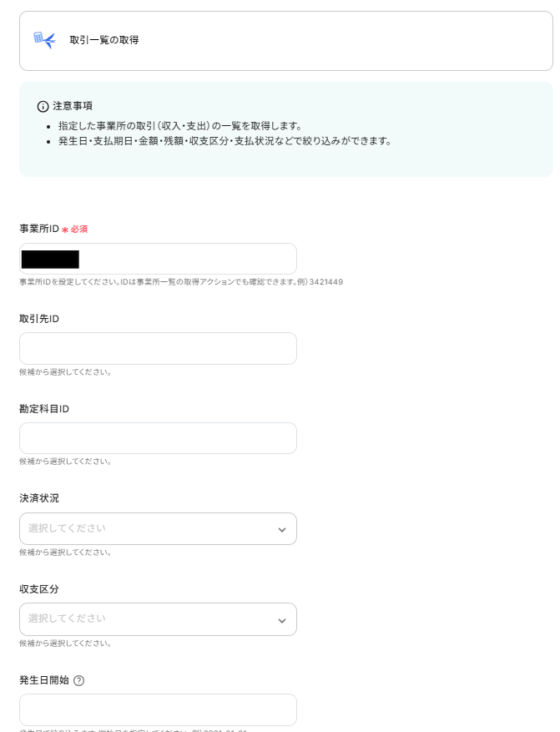The width and height of the screenshot is (560, 732).
Task: Click the 注意事項 heading text
Action: click(x=73, y=106)
